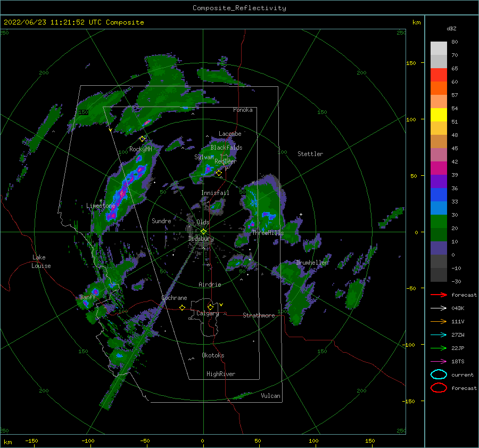Click the Sylvan label on the map
This screenshot has height=448, width=479.
click(204, 157)
